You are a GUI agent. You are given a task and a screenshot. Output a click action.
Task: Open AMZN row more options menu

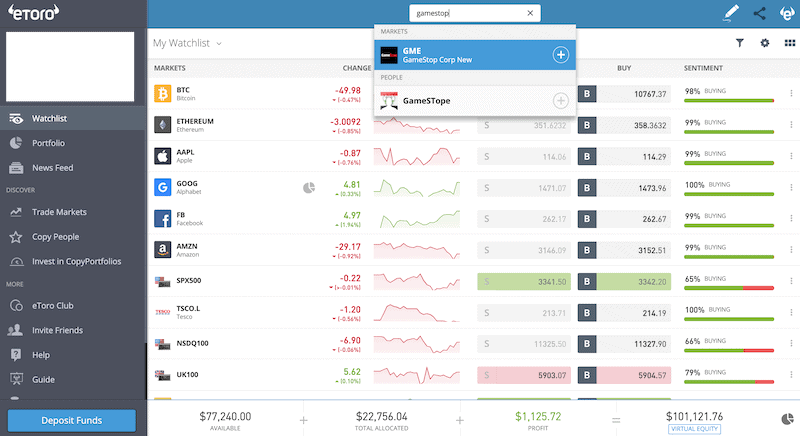pyautogui.click(x=791, y=250)
